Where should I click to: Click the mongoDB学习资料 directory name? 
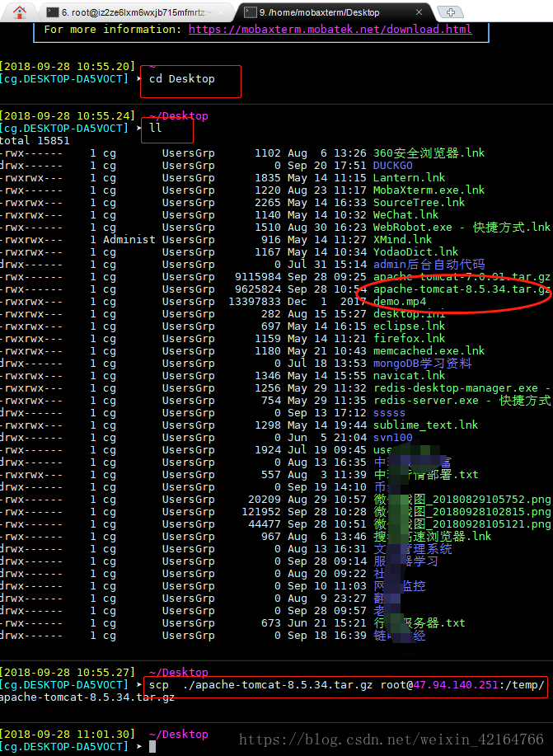point(422,363)
